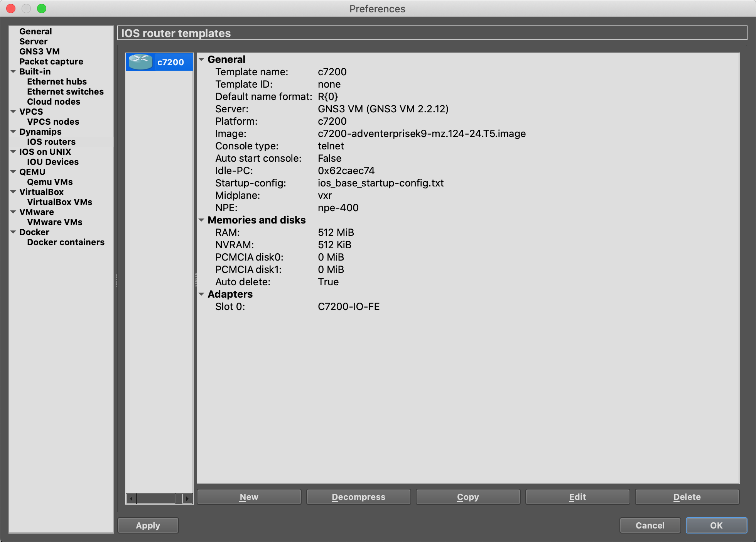Edit the selected c7200 template
Screen dimensions: 756x542
(577, 497)
